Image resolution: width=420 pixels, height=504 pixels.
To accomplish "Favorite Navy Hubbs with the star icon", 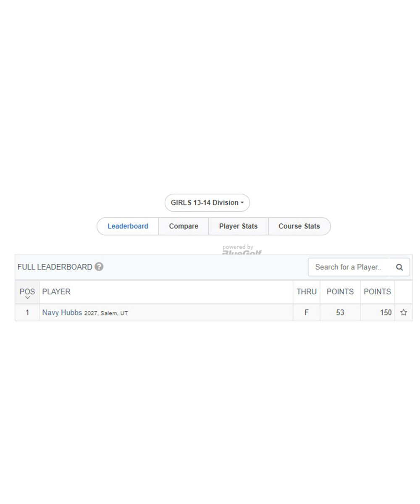I will [x=404, y=313].
